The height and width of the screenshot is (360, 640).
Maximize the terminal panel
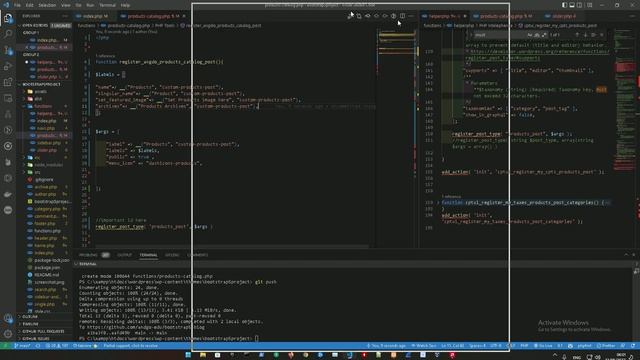[626, 255]
